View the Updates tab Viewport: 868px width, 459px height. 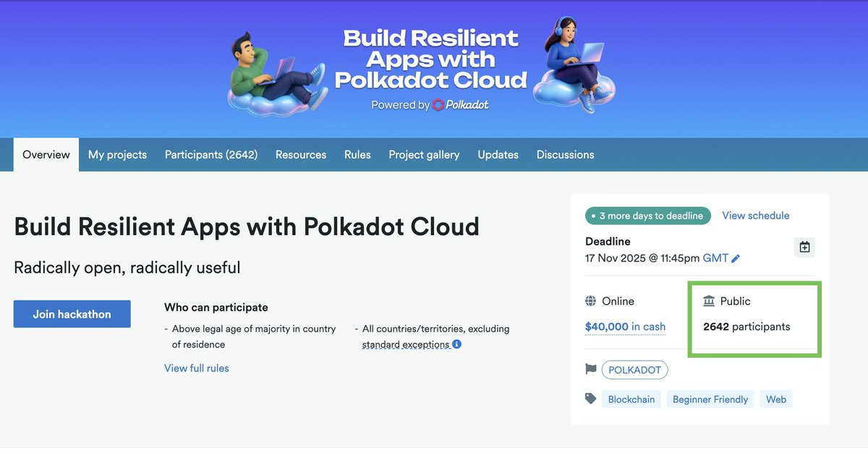[498, 154]
